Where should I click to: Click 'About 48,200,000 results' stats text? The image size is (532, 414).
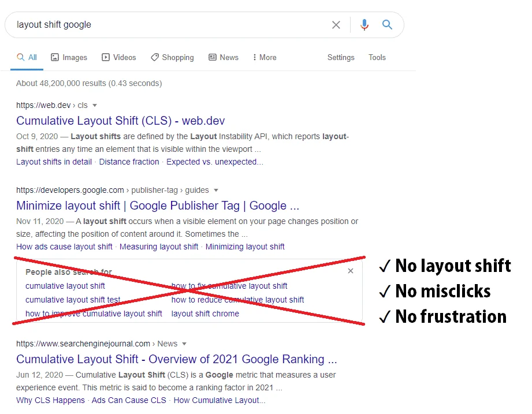pyautogui.click(x=89, y=83)
